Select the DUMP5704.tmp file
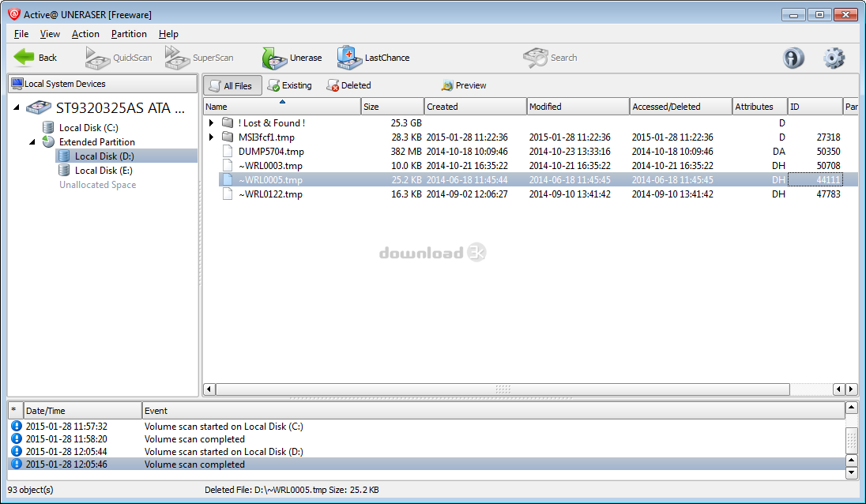 click(x=271, y=151)
